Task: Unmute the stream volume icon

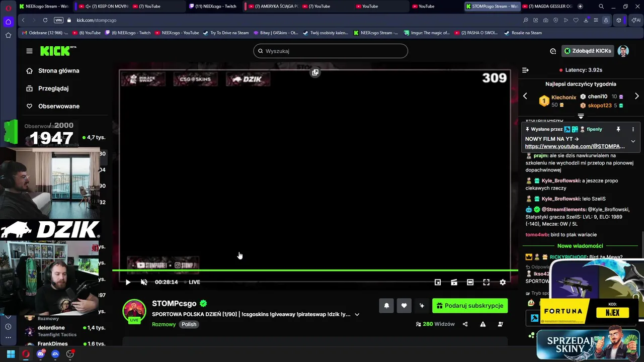Action: (144, 282)
